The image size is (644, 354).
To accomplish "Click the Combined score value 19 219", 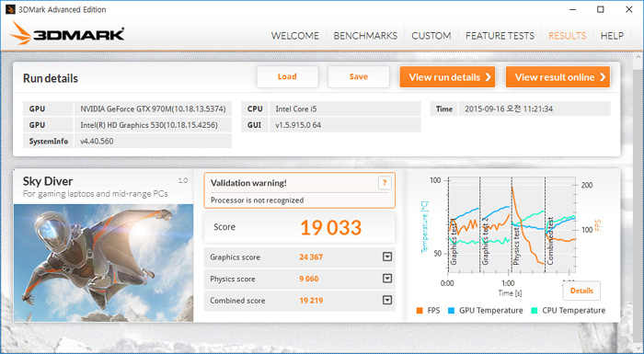I will pos(311,301).
